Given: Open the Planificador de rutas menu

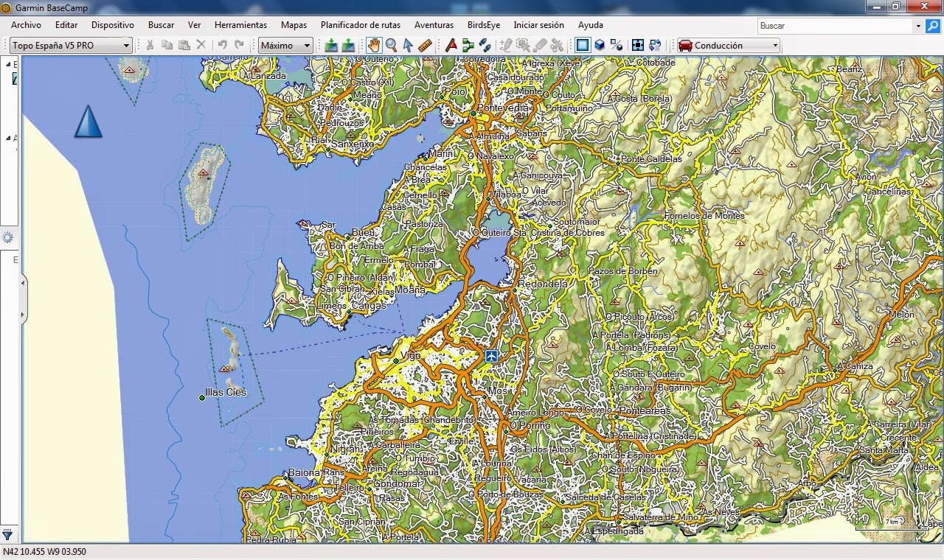Looking at the screenshot, I should coord(361,25).
